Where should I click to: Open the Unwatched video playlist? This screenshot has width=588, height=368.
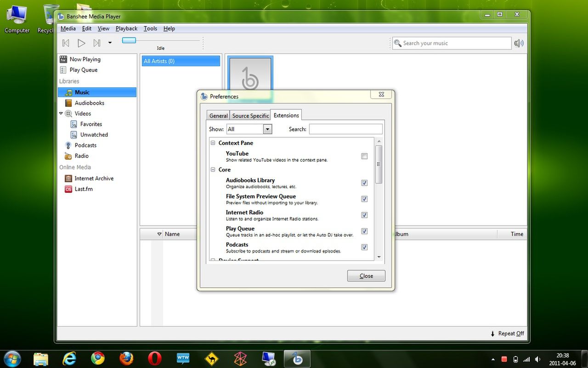pos(94,135)
